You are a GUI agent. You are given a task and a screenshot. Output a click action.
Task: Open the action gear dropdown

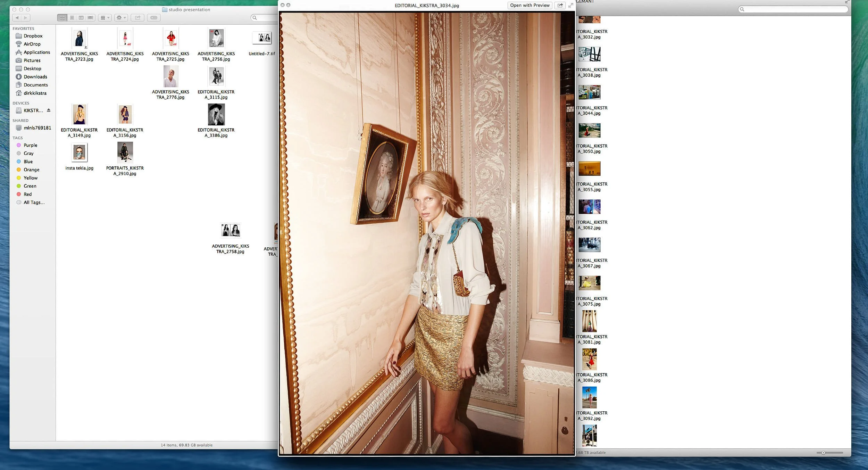(121, 18)
